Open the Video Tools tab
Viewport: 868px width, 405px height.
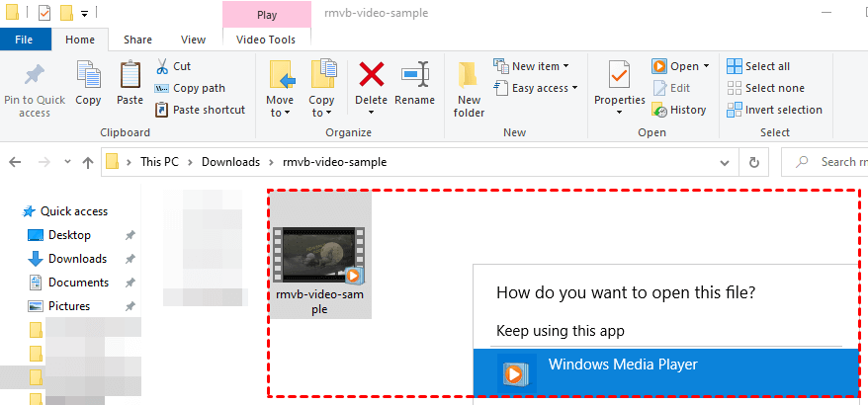tap(266, 40)
